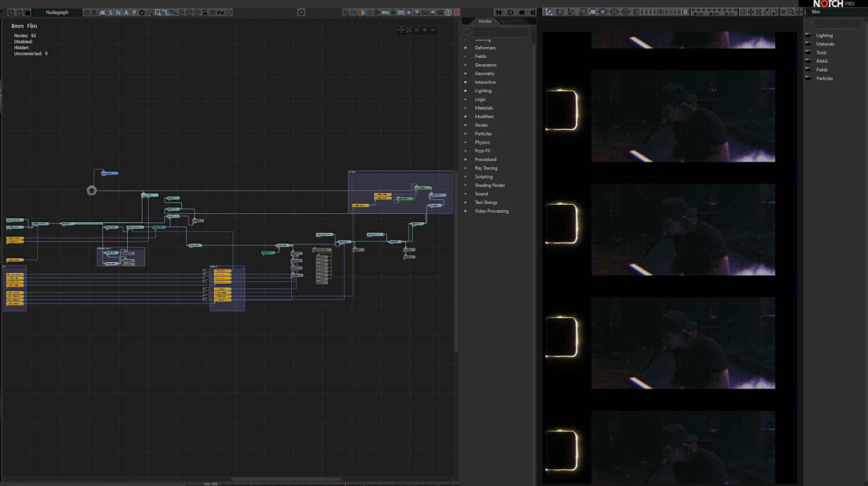Expand the Ray Tracing node category
The width and height of the screenshot is (868, 486).
tap(486, 168)
